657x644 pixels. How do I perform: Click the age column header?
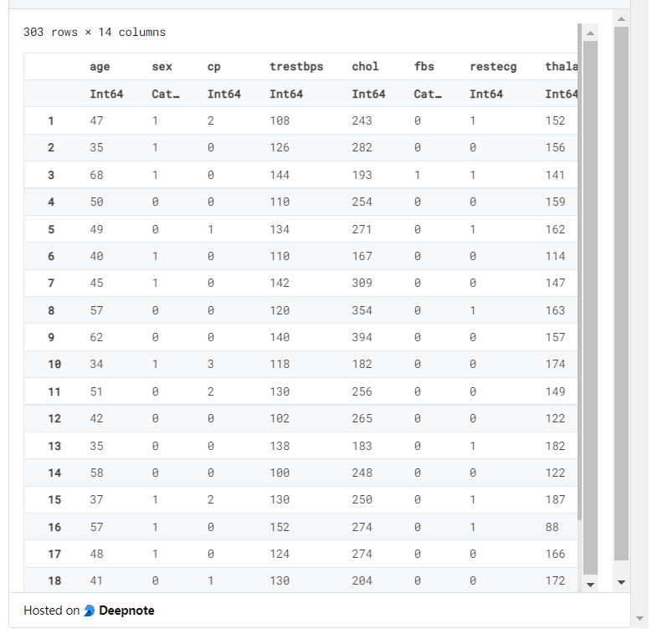pyautogui.click(x=100, y=67)
